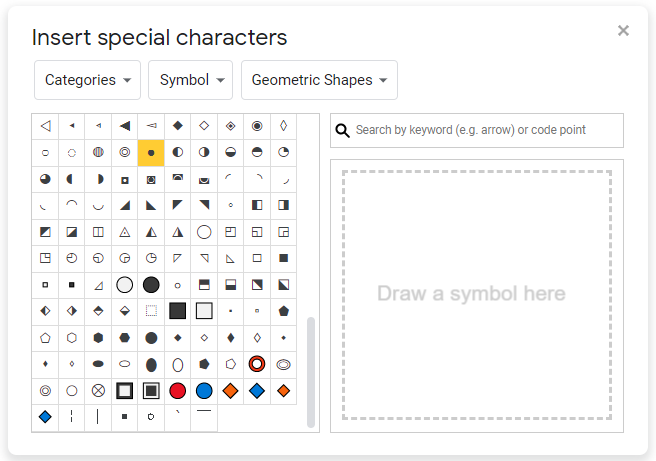Pick the triangle with center dot symbol
656x461 pixels.
click(125, 232)
